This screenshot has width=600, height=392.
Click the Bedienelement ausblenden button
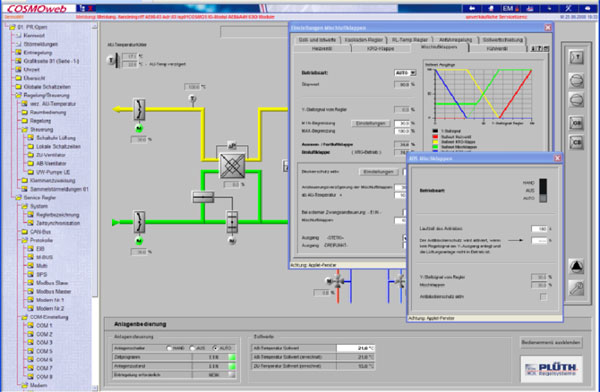click(551, 342)
